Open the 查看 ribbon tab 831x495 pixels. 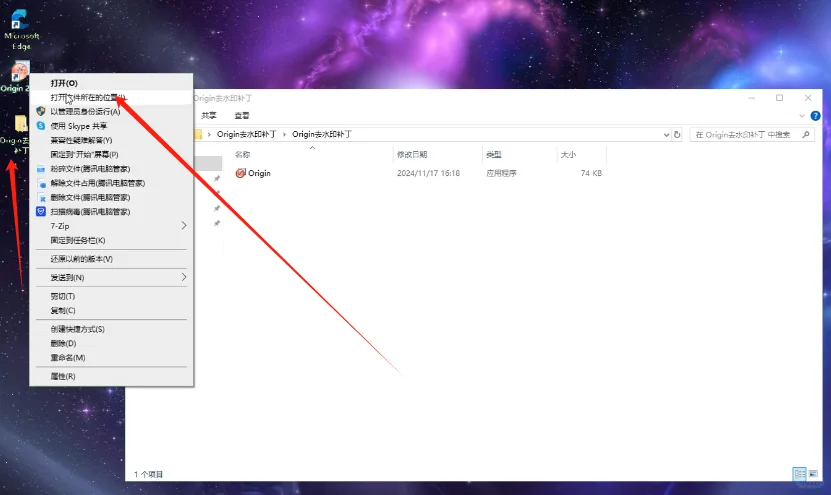point(242,116)
